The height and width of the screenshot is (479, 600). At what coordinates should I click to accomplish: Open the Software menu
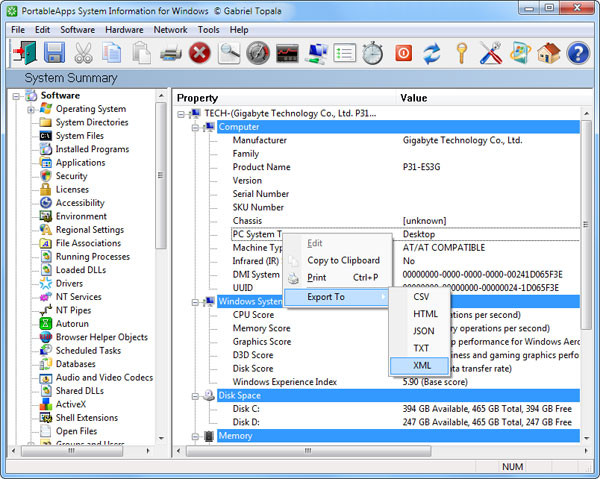pyautogui.click(x=77, y=30)
